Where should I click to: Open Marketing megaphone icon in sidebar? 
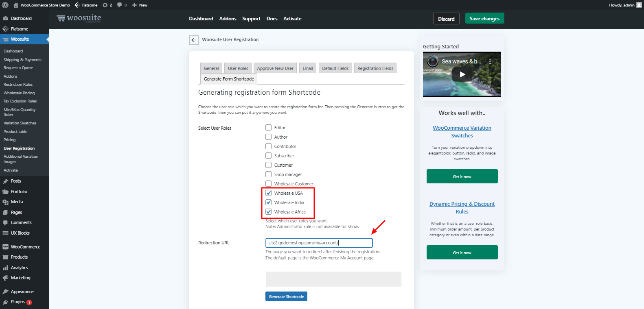(5, 278)
